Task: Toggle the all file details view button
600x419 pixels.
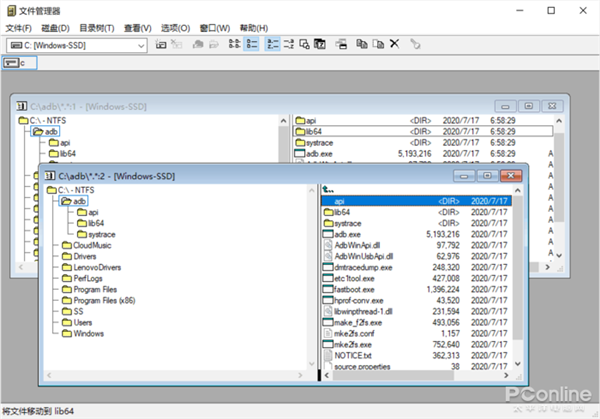Action: [251, 44]
